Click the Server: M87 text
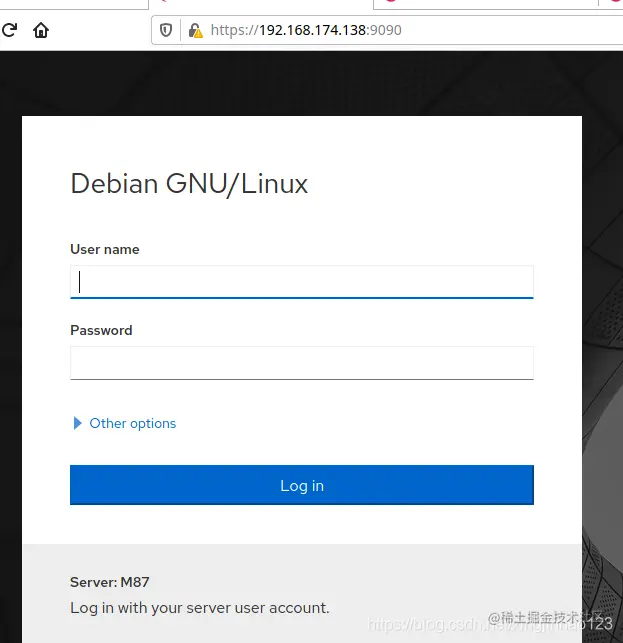This screenshot has height=643, width=623. tap(110, 582)
